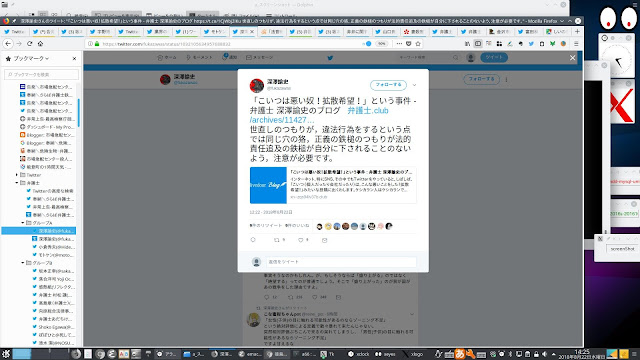Click the 90% zoom level indicator in URL bar

coord(381,44)
